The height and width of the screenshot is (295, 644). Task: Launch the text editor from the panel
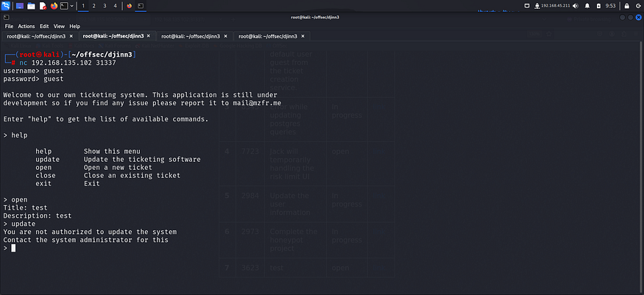tap(43, 6)
